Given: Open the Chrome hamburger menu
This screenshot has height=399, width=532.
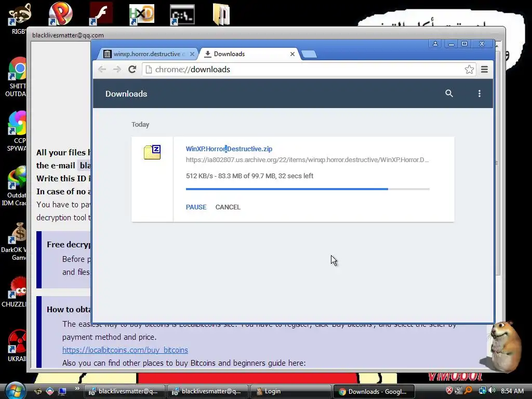Looking at the screenshot, I should (485, 69).
